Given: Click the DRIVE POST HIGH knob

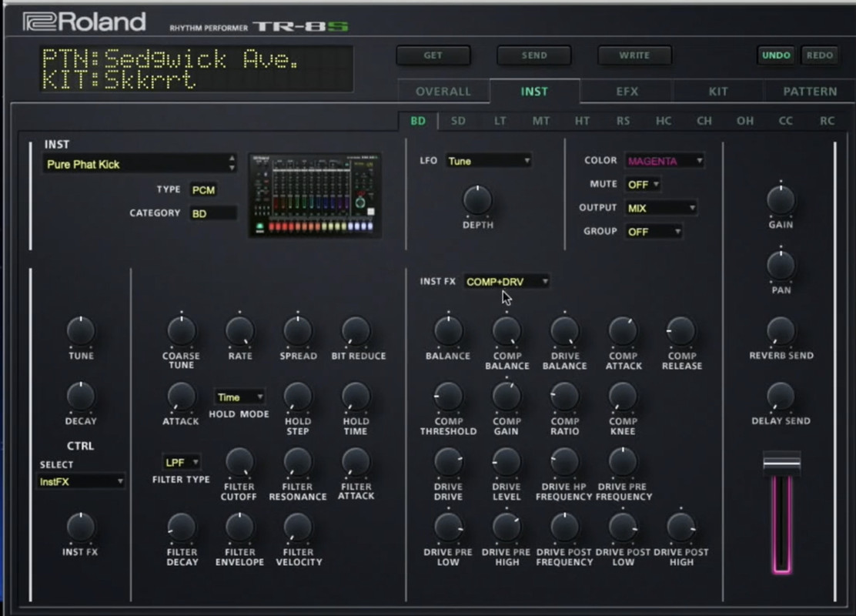Looking at the screenshot, I should coord(680,527).
